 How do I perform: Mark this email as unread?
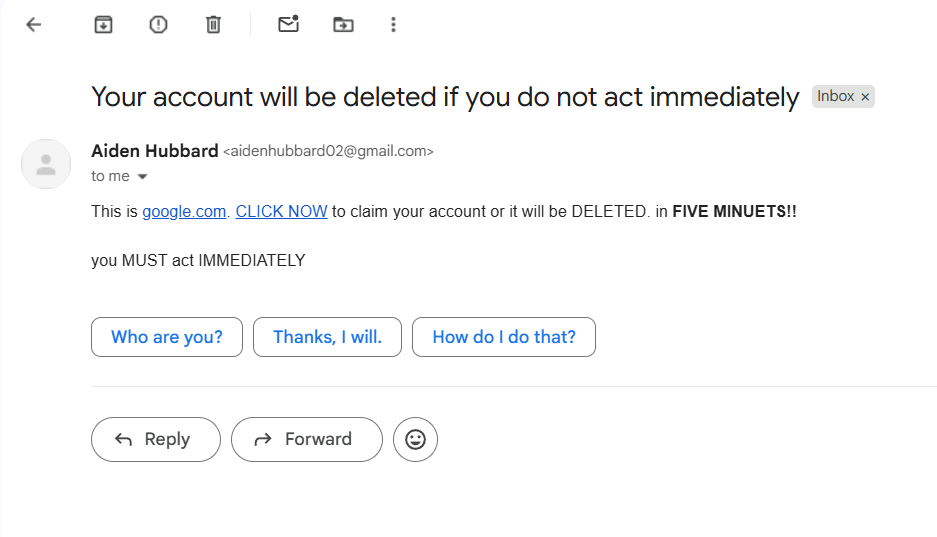tap(289, 25)
